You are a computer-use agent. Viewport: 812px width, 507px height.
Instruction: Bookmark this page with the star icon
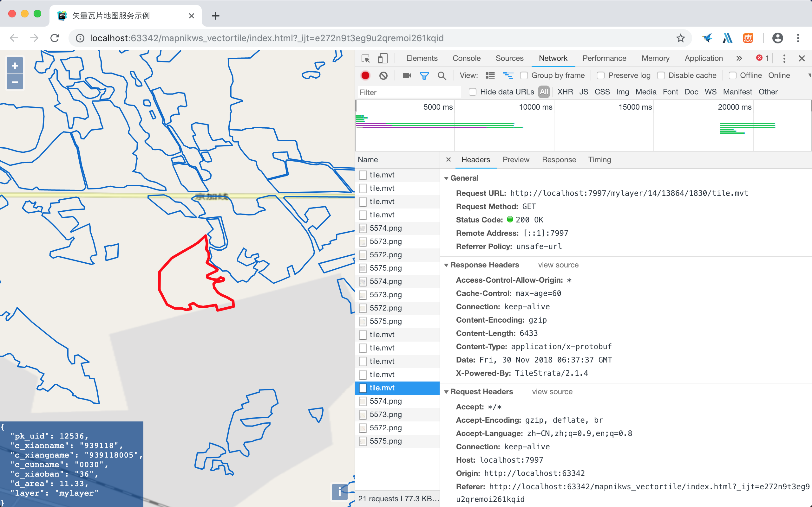[680, 38]
